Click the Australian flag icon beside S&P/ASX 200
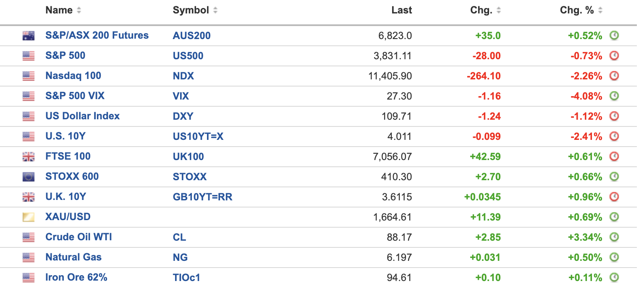This screenshot has width=644, height=289. [29, 36]
